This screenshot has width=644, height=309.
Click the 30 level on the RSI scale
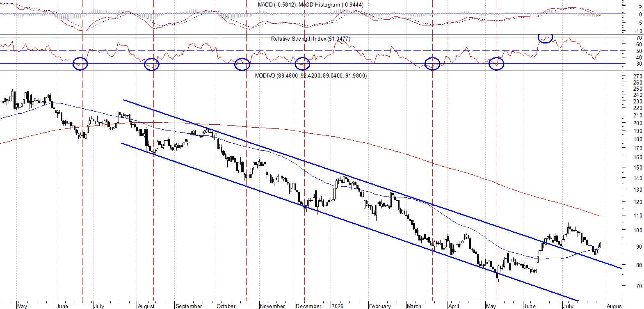click(639, 64)
